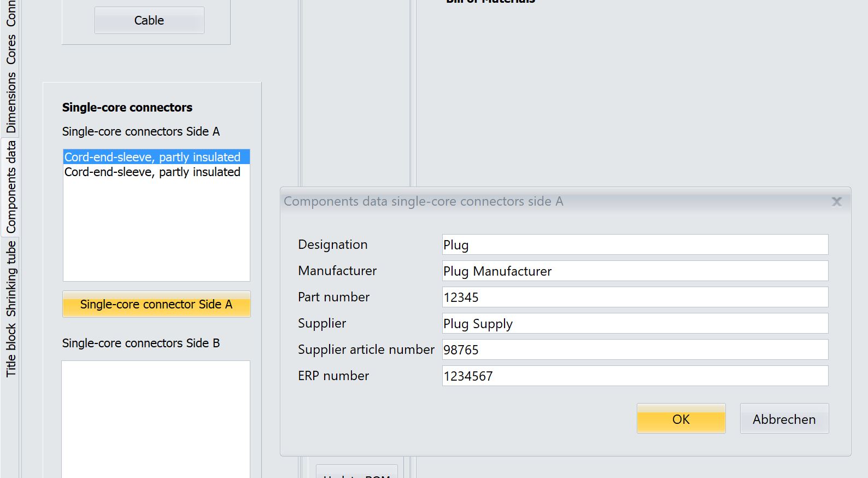Close the Components data dialog with X
868x478 pixels.
(836, 202)
